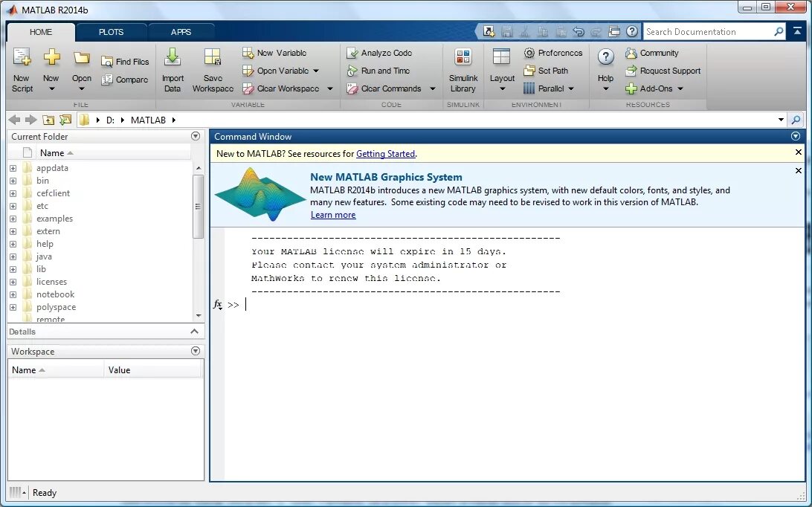The height and width of the screenshot is (507, 812).
Task: Click Clear Commands button
Action: coord(384,88)
